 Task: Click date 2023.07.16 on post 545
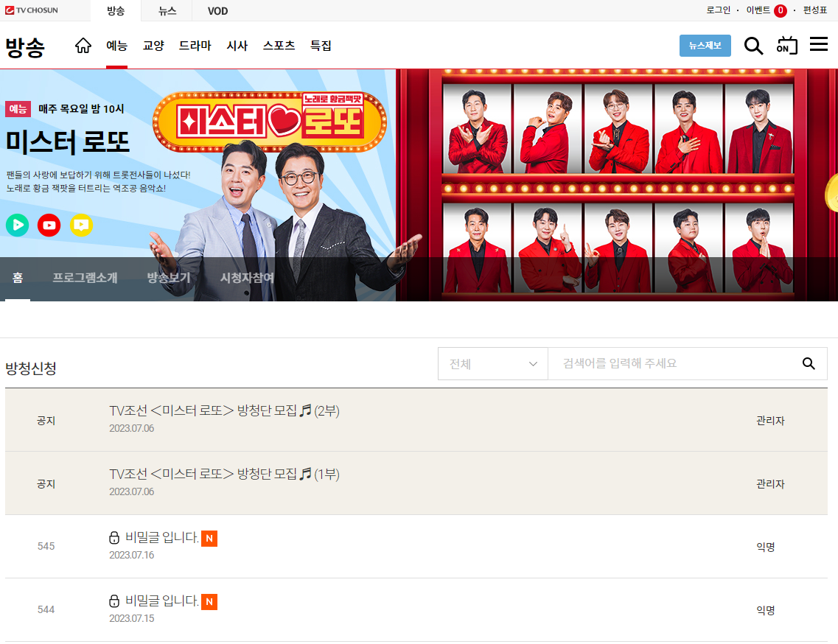(x=131, y=556)
